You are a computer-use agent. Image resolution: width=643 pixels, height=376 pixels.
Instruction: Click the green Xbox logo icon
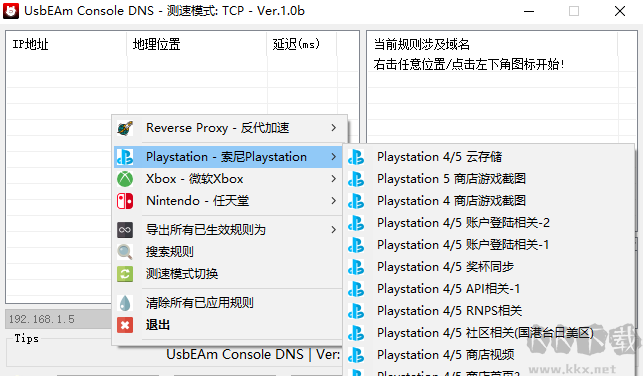[x=125, y=179]
